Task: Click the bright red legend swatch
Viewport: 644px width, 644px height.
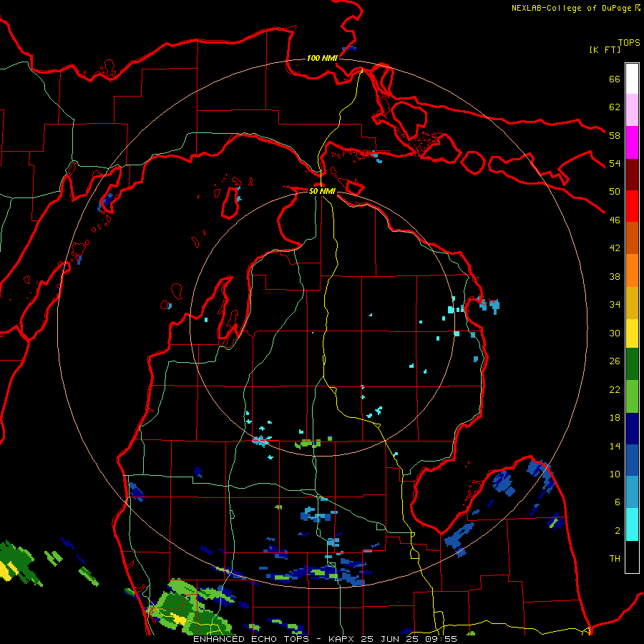Action: [x=632, y=206]
